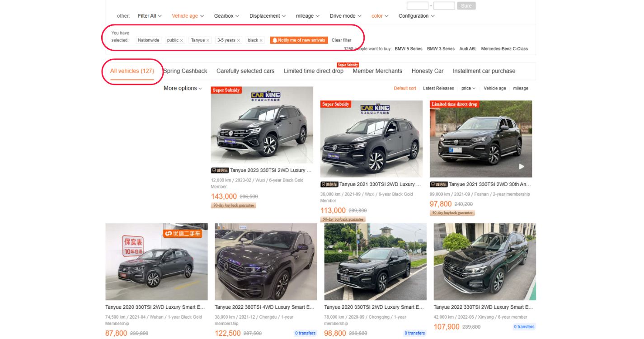Click the minimum price input field
This screenshot has height=339, width=644.
(x=418, y=6)
